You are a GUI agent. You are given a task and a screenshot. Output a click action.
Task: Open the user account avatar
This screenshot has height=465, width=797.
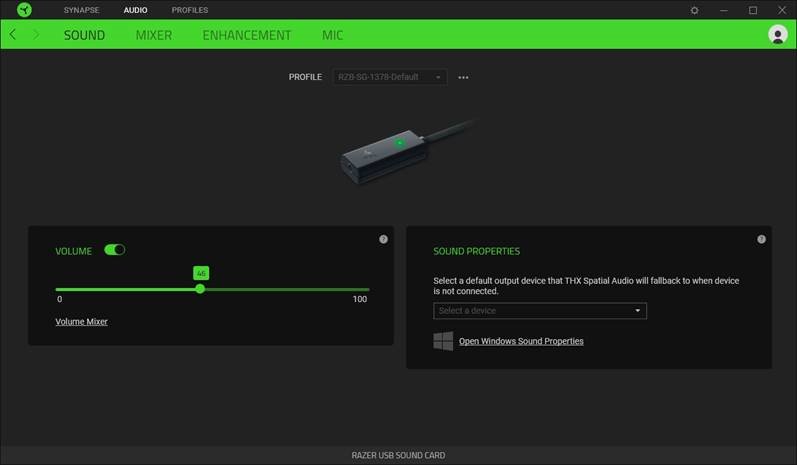[x=778, y=35]
